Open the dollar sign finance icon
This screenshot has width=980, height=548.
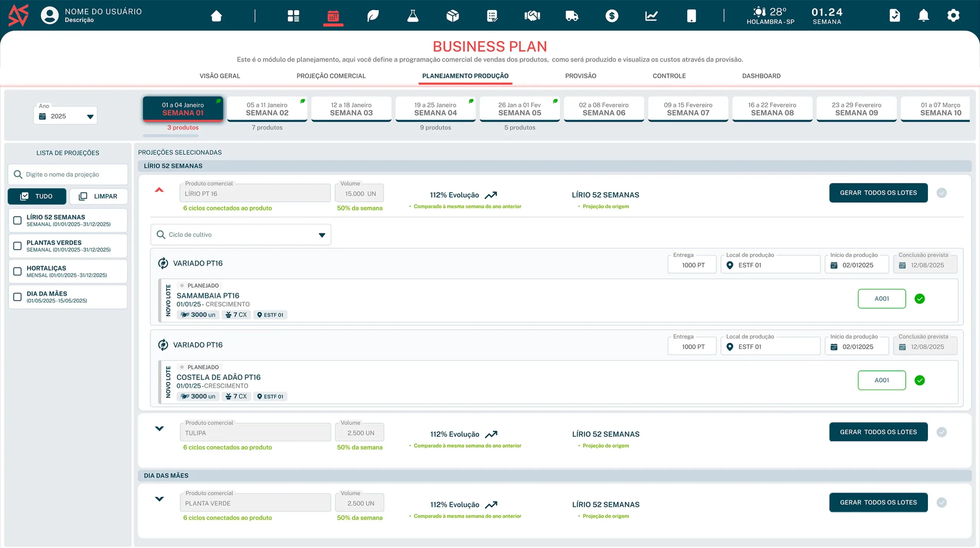612,16
